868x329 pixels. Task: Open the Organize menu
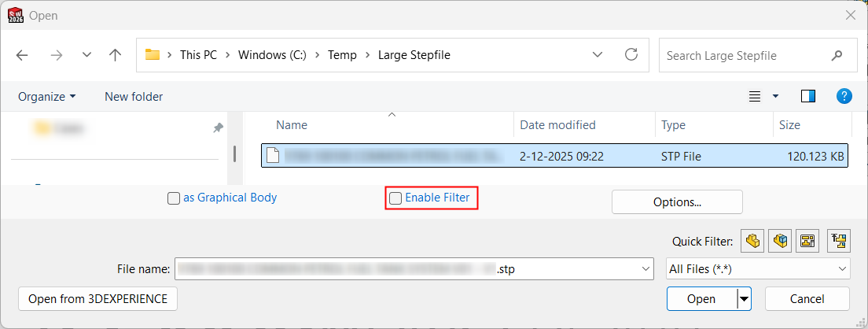[x=47, y=97]
